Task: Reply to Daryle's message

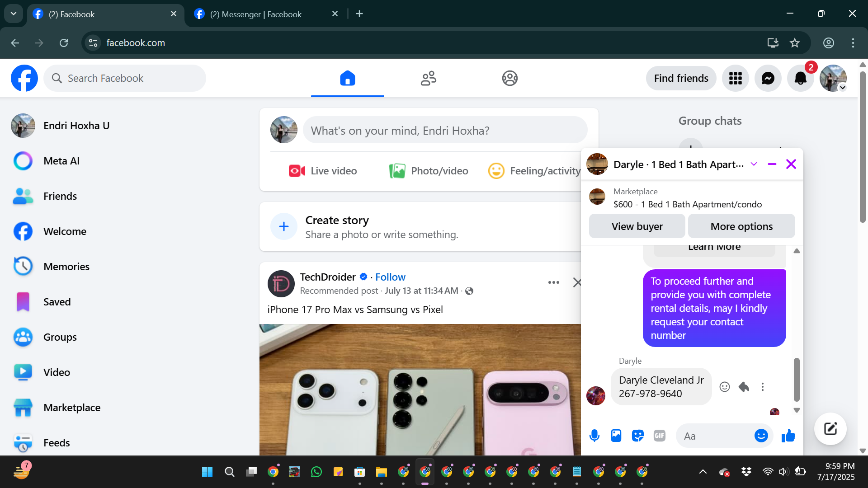Action: [744, 387]
